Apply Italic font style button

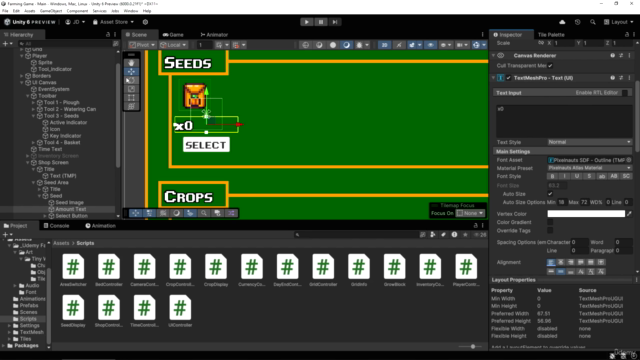pos(565,176)
